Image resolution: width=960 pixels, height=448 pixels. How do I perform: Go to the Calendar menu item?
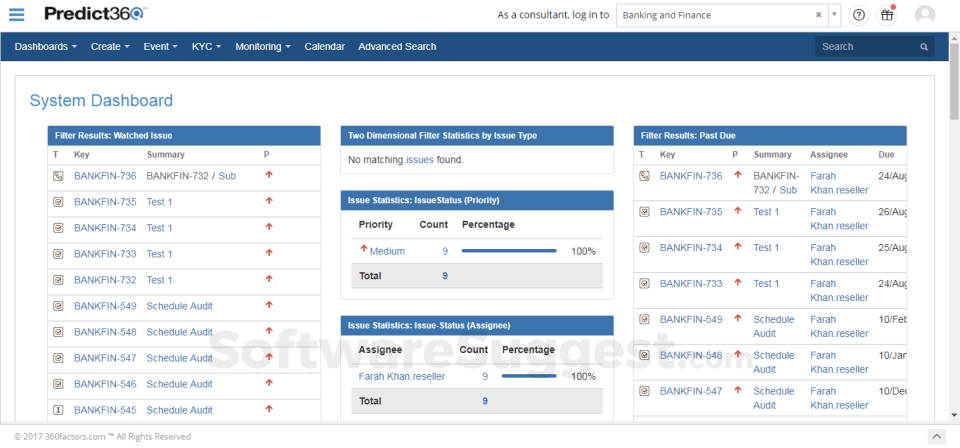point(324,47)
